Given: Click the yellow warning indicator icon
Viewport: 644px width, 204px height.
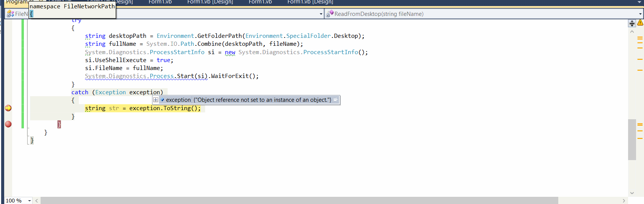Looking at the screenshot, I should click(640, 23).
